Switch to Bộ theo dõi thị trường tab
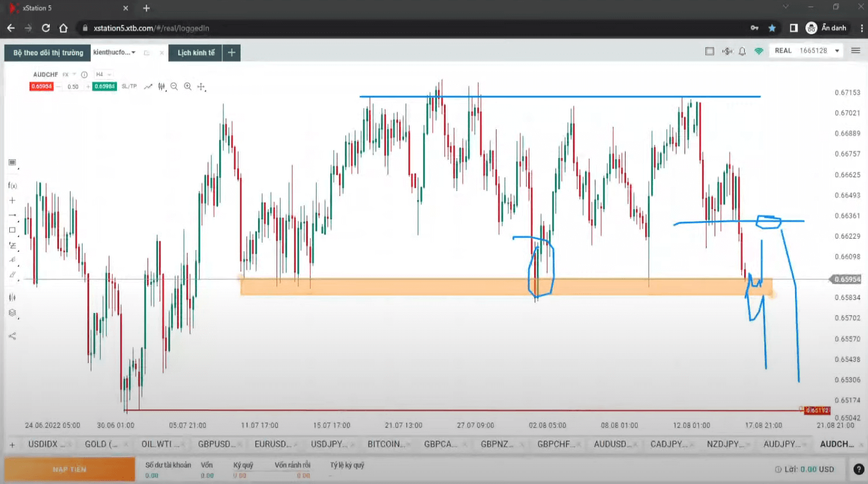Screen dimensions: 868x484 pos(48,53)
